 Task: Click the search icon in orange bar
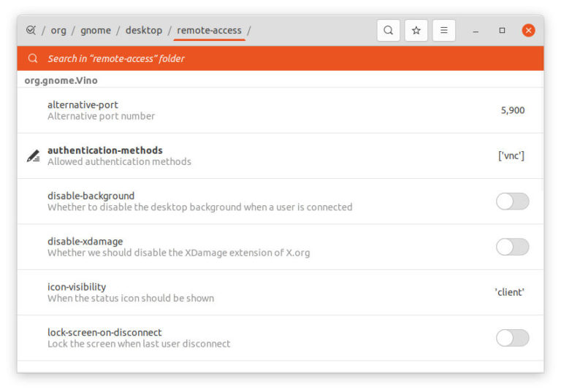tap(33, 58)
